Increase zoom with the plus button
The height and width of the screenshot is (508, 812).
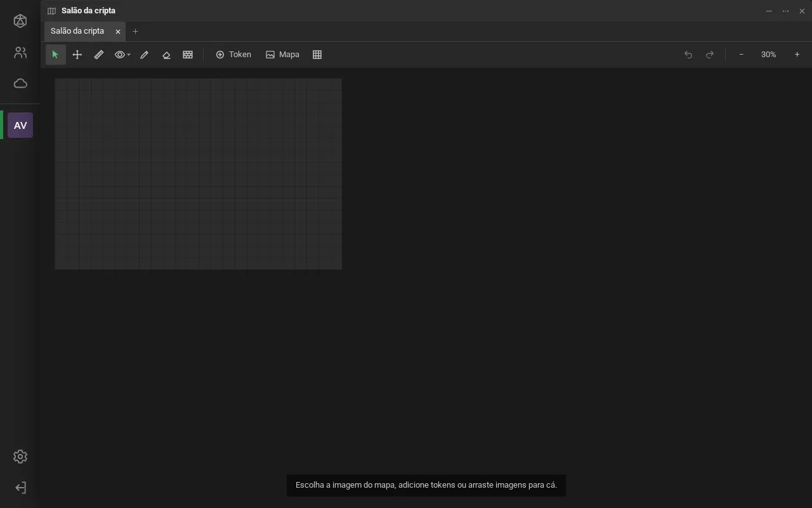[797, 55]
